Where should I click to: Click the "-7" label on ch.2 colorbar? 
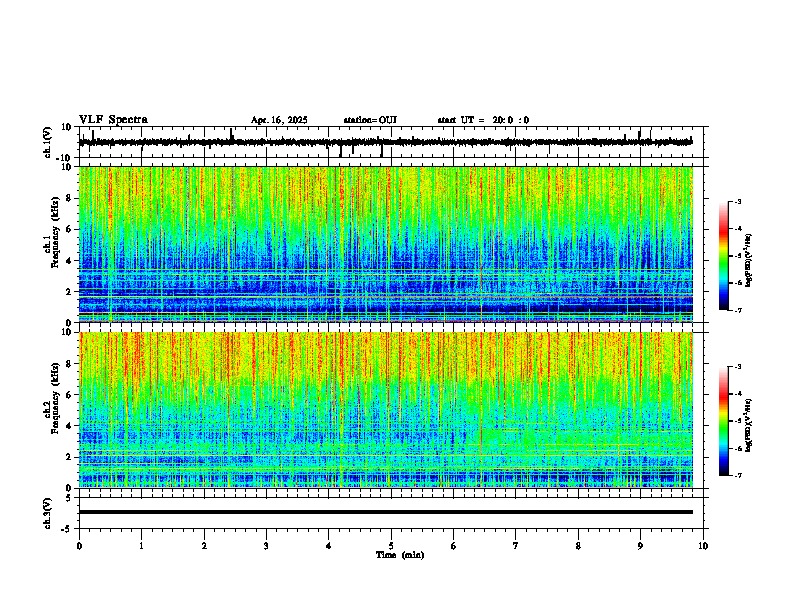tap(737, 475)
